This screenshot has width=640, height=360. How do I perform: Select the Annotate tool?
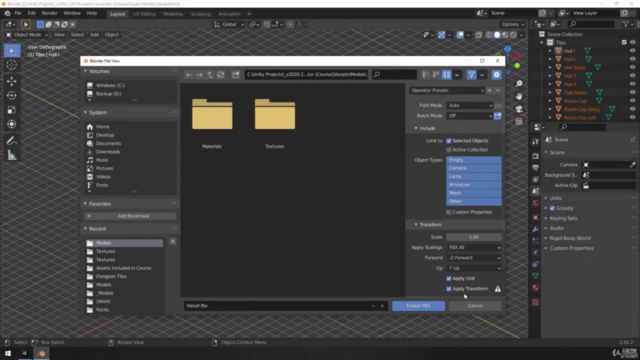tap(11, 141)
